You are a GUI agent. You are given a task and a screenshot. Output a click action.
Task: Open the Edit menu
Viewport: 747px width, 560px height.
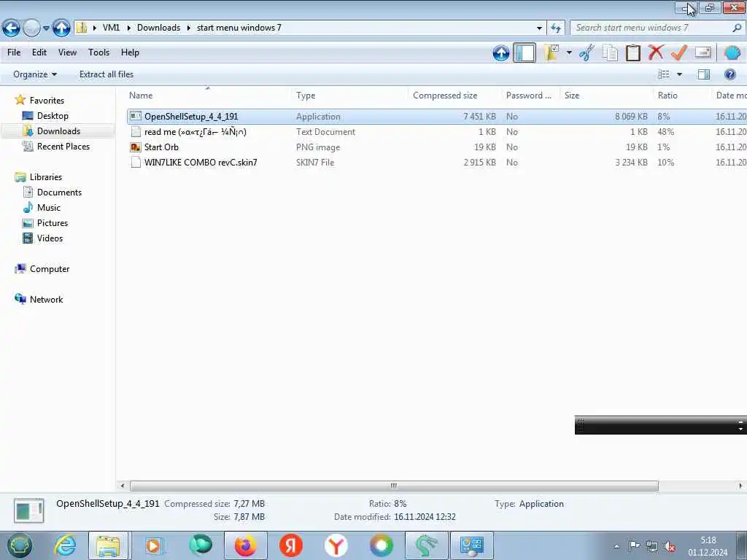coord(39,52)
